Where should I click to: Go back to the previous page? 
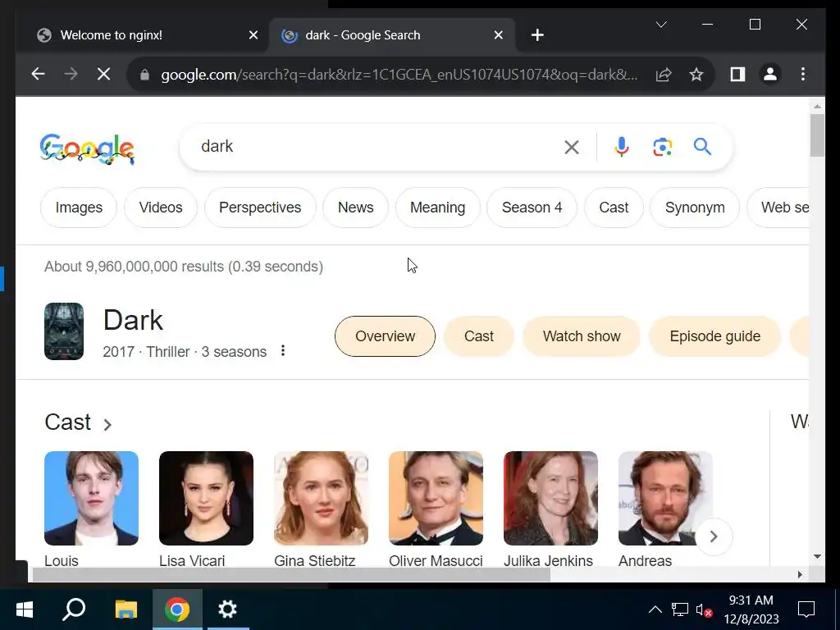click(38, 74)
